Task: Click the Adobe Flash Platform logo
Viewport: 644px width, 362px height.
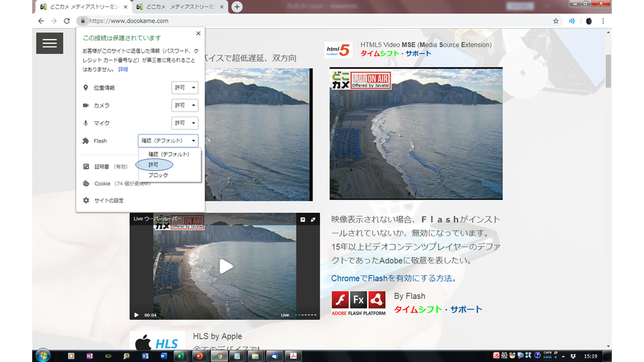Action: pyautogui.click(x=358, y=304)
